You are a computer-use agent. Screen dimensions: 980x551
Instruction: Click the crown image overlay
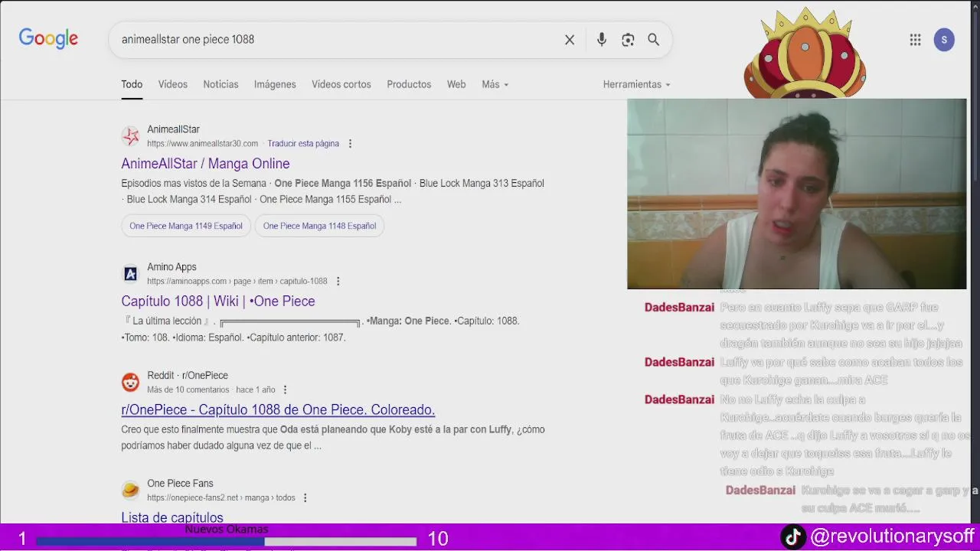(x=805, y=52)
